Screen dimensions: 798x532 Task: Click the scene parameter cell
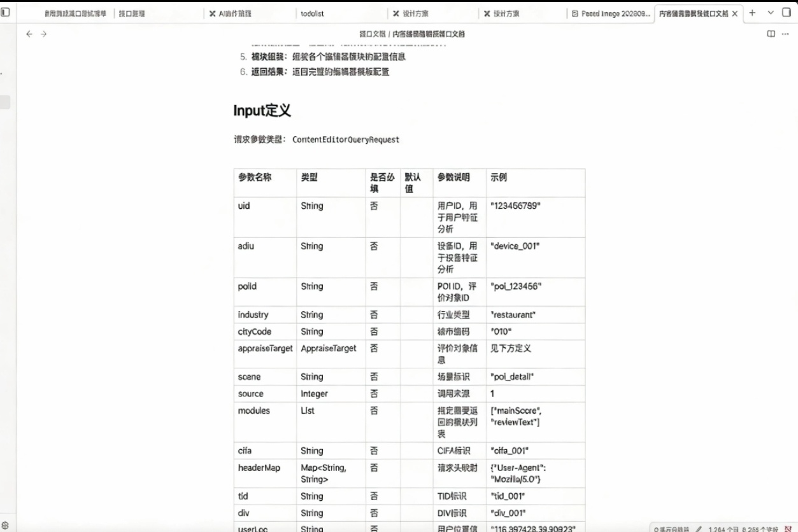pyautogui.click(x=265, y=377)
